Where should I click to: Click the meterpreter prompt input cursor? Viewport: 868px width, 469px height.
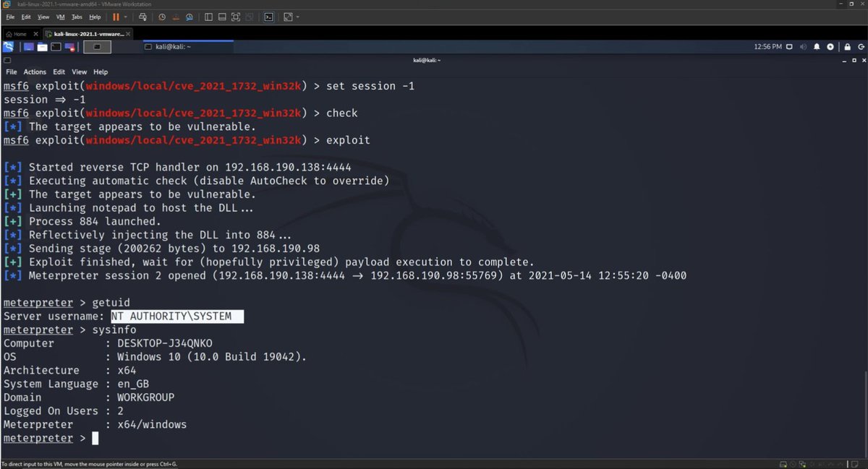(x=95, y=439)
